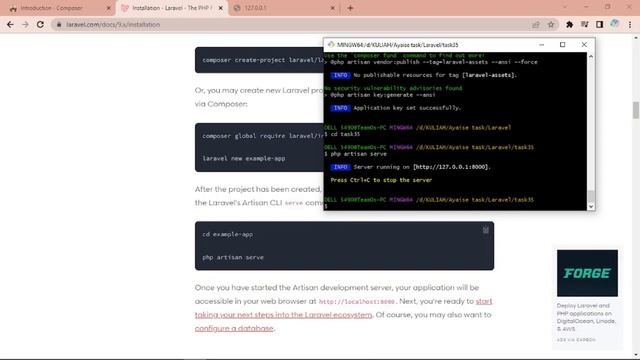Open the Chrome profile avatar

tap(615, 24)
